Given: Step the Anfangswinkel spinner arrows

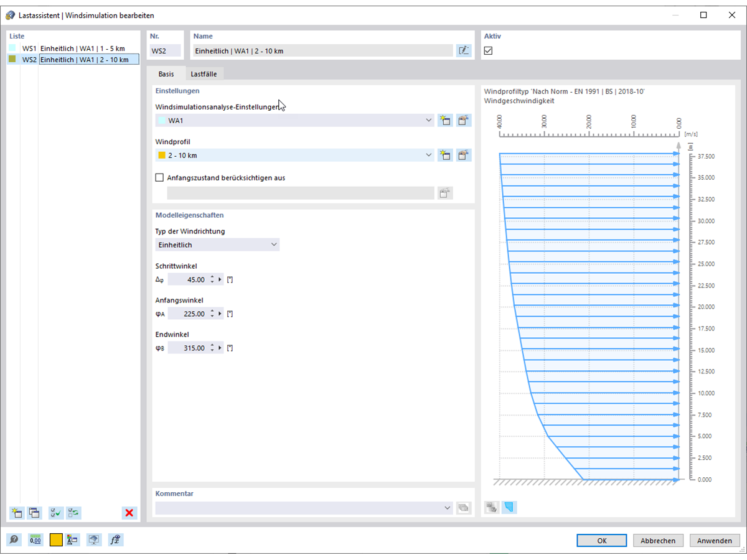Looking at the screenshot, I should [x=212, y=314].
